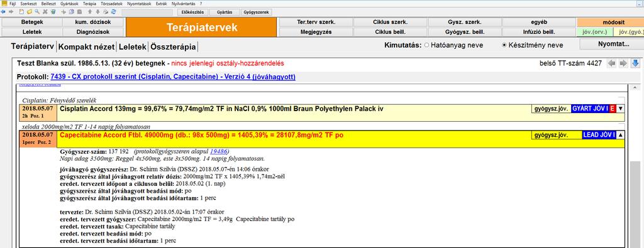Open the Nyomtatások menu
Screen dimensions: 644x248
[139, 3]
